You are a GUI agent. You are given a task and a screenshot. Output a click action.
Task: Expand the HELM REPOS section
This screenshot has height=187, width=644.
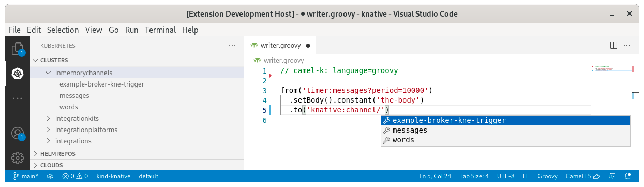(x=137, y=154)
